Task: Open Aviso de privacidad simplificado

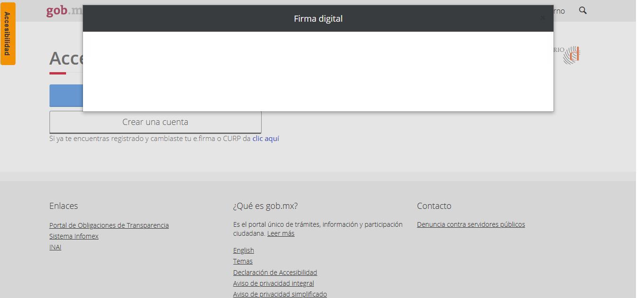Action: point(280,294)
